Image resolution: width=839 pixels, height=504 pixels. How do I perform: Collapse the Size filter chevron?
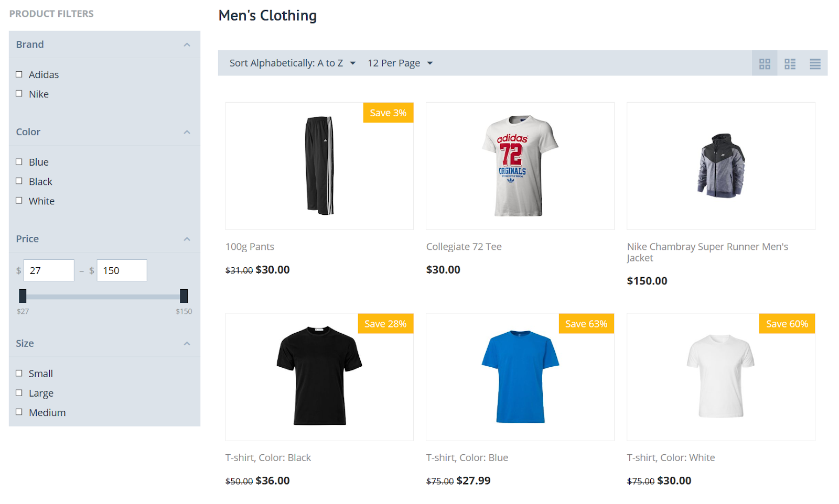point(187,344)
